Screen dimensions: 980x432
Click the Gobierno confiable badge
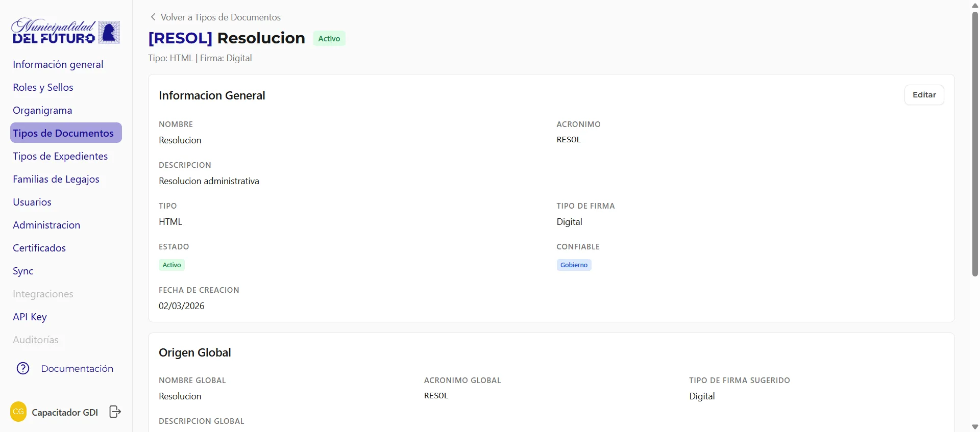[574, 265]
